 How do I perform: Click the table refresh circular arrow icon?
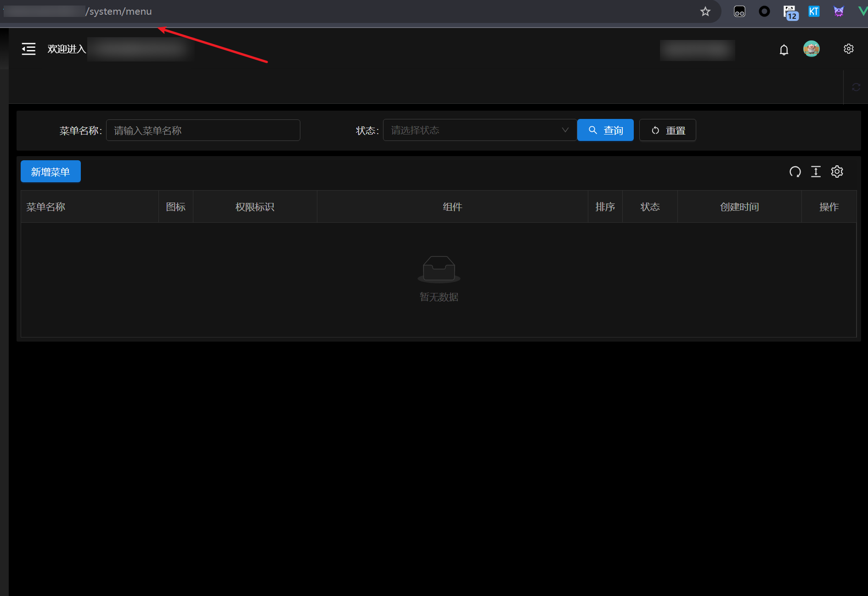click(795, 172)
